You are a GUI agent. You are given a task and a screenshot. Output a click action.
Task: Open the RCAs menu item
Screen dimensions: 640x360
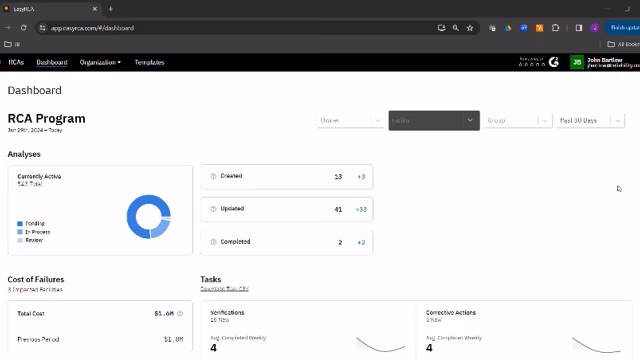click(16, 62)
